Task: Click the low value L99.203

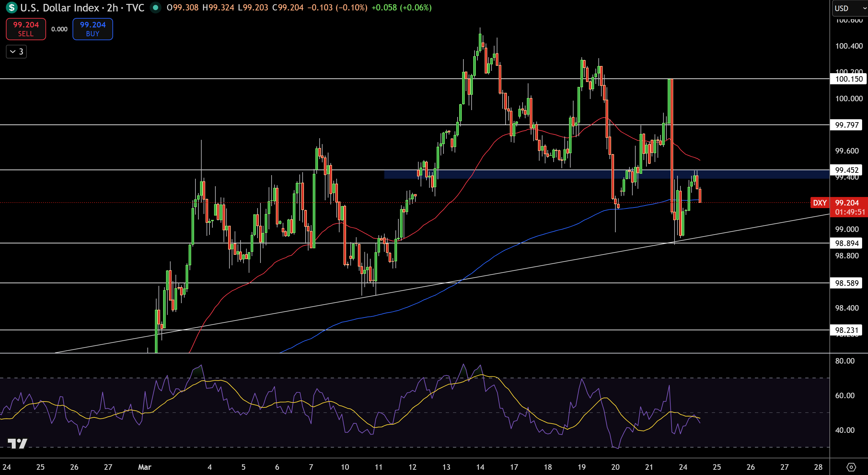Action: 253,8
